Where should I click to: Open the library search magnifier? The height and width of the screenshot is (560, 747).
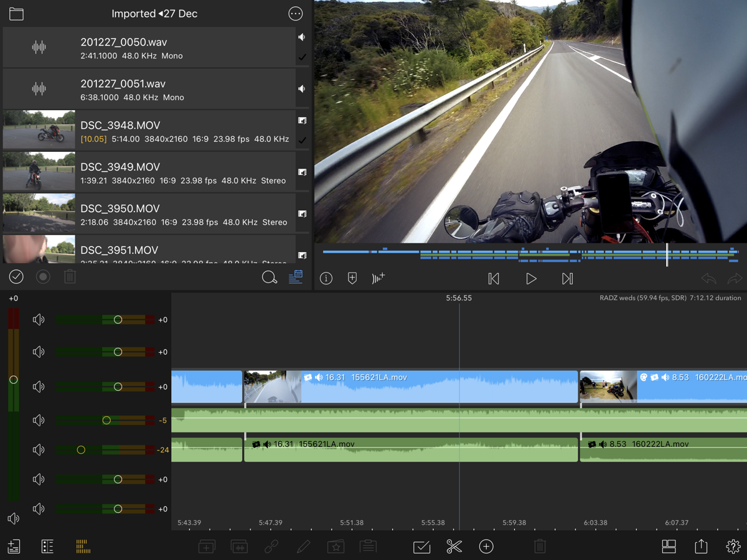(x=270, y=278)
